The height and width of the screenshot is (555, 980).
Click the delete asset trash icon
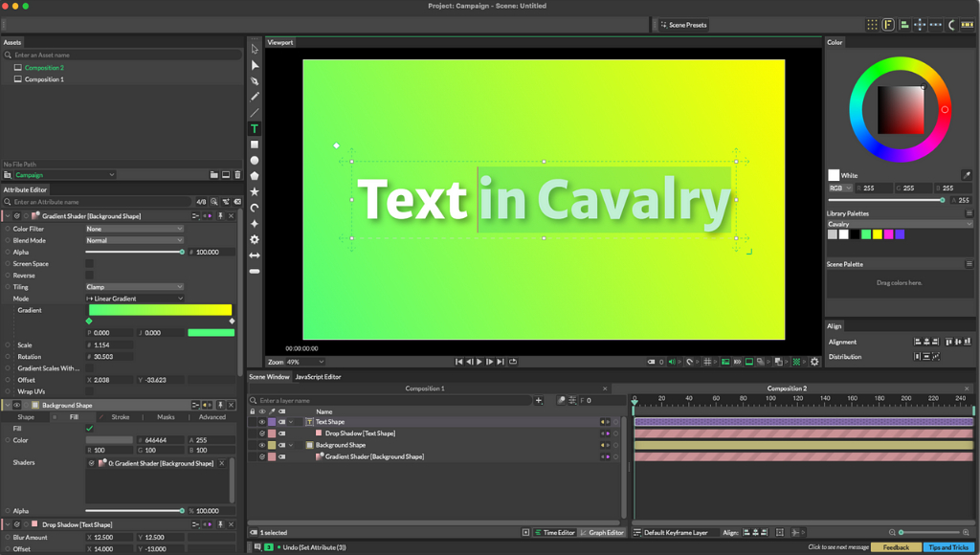click(x=237, y=175)
